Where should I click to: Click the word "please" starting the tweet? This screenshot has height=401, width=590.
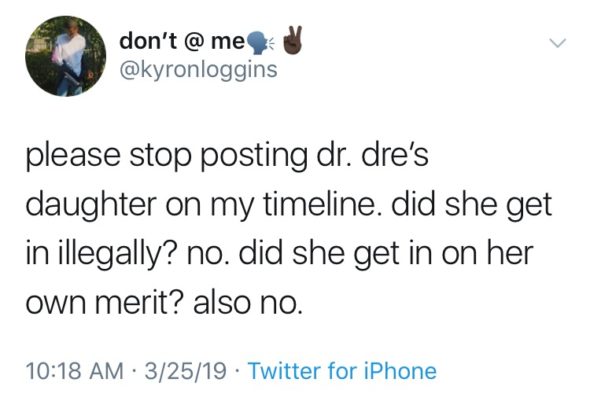pyautogui.click(x=73, y=157)
